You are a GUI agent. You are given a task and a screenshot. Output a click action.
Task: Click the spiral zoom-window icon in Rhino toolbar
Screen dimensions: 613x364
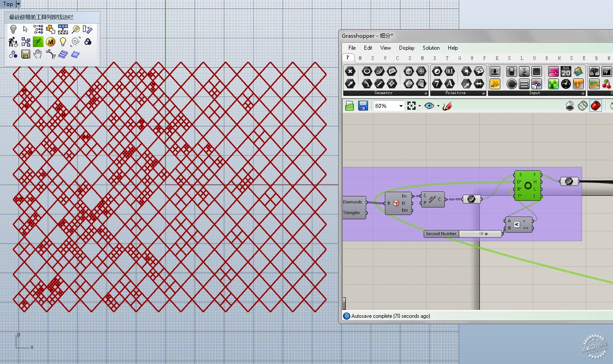pyautogui.click(x=75, y=42)
